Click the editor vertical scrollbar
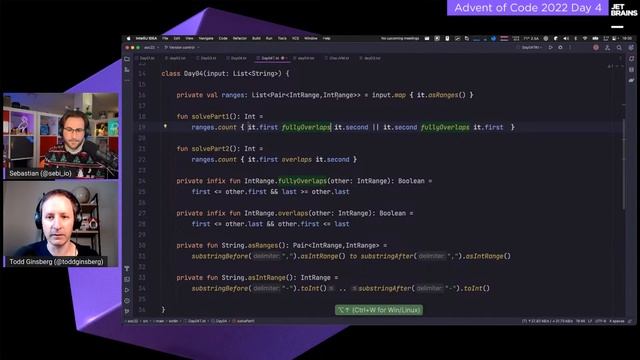The height and width of the screenshot is (360, 640). point(623,163)
